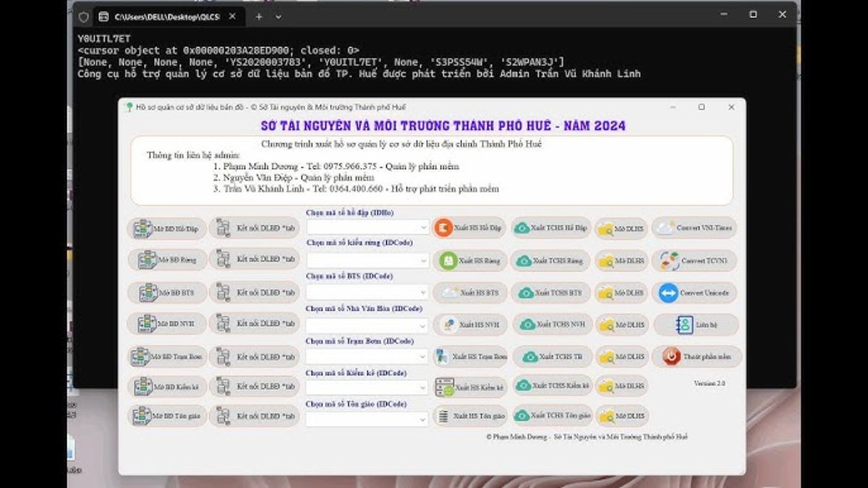
Task: Click the Convert Unicode button
Action: coord(695,293)
